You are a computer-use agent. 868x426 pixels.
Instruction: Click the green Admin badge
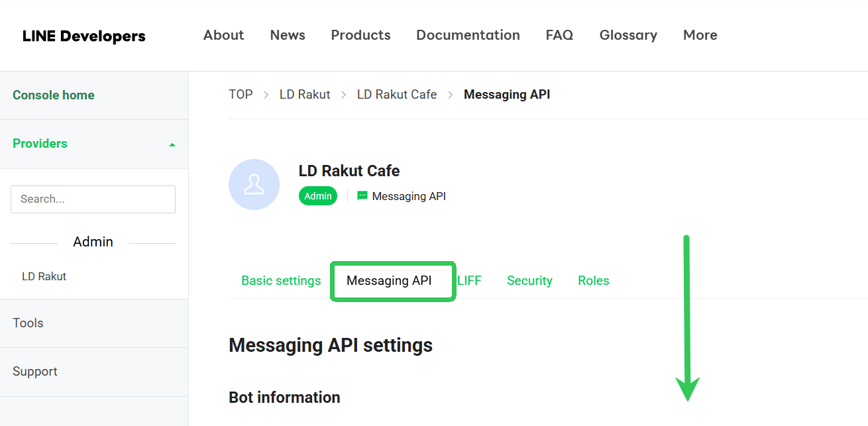[318, 196]
